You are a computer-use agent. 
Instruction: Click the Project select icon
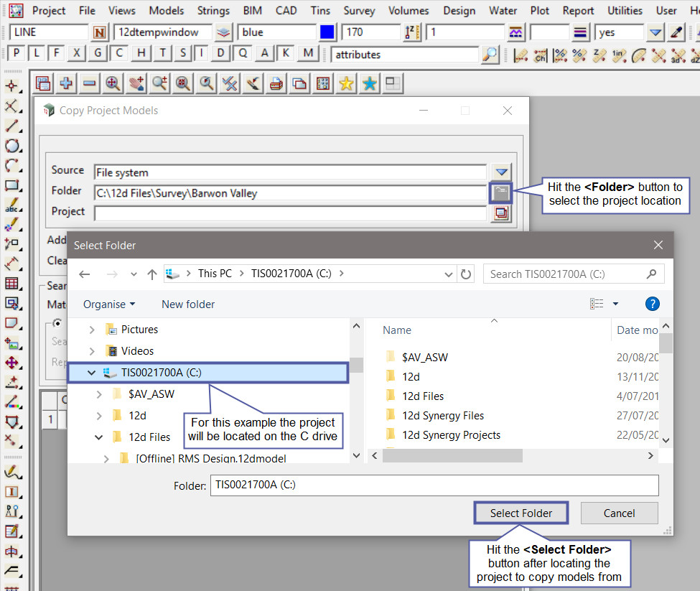click(x=501, y=213)
